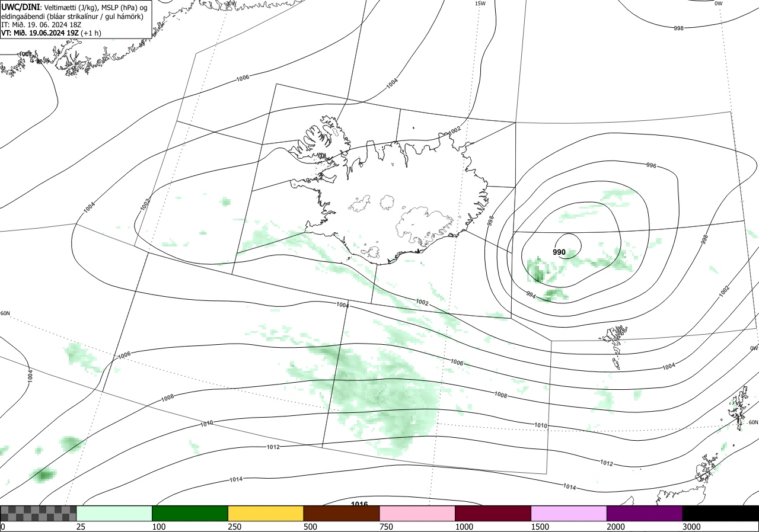Click the color bar scale value 1500
Image resolution: width=759 pixels, height=532 pixels.
click(x=541, y=527)
